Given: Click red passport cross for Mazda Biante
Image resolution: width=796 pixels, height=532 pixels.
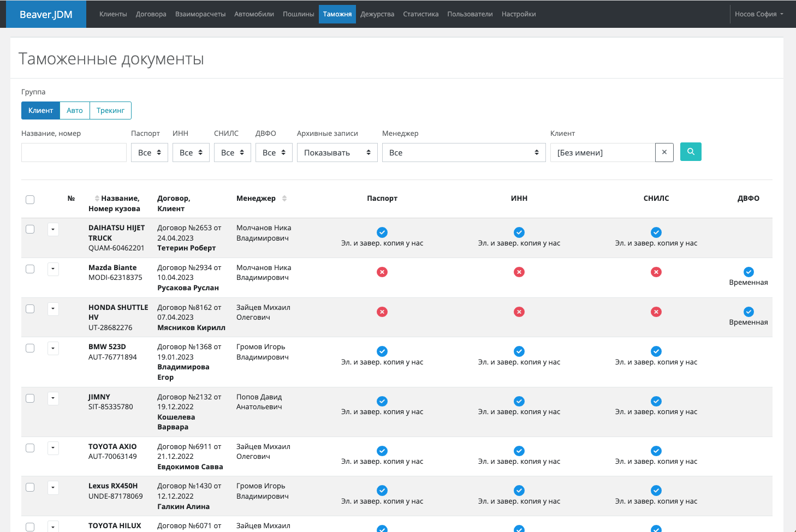Looking at the screenshot, I should pos(382,272).
